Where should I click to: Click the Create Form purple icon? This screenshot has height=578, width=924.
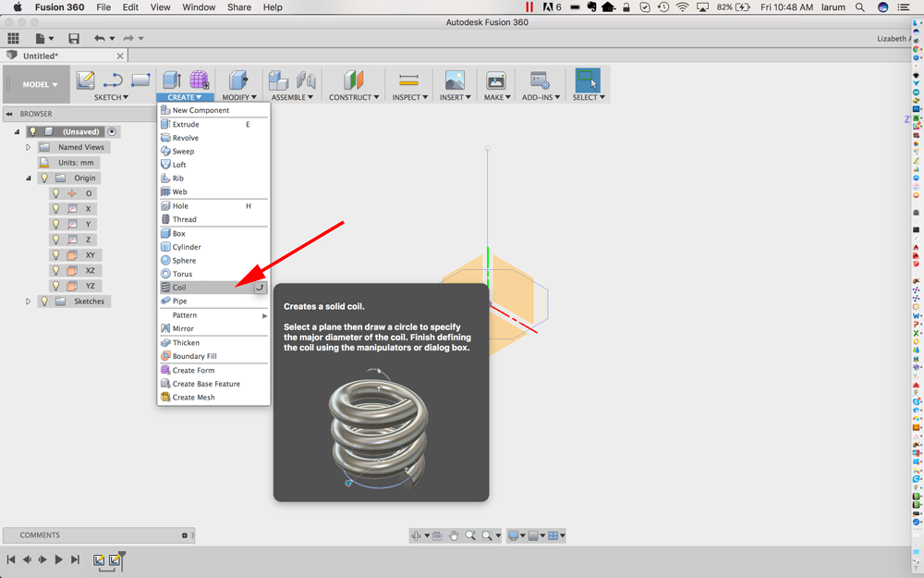200,80
